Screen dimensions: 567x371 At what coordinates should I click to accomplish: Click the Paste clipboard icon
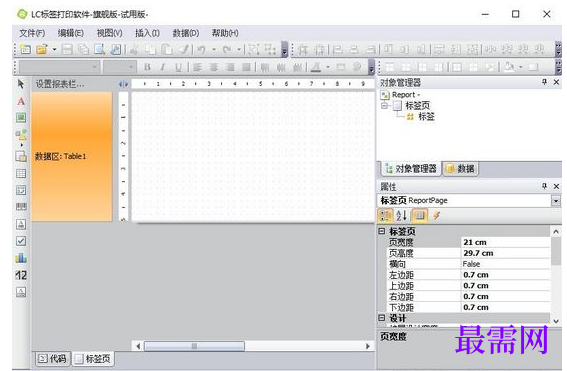tap(166, 49)
